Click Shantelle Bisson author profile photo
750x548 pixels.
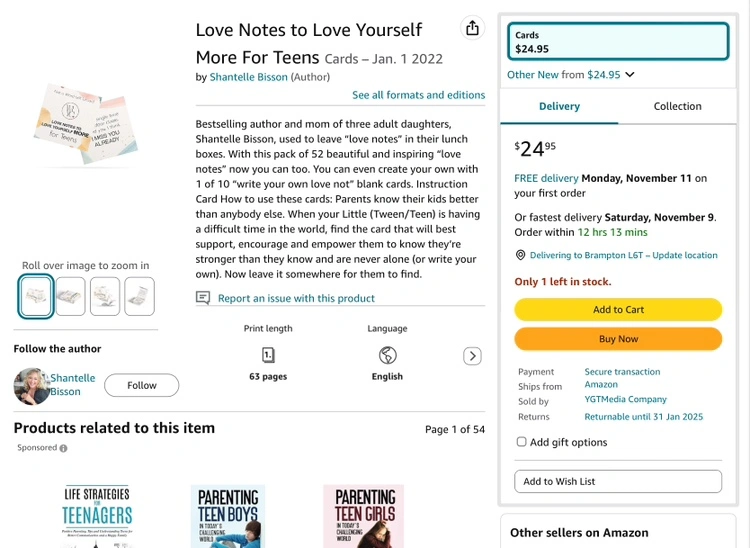point(32,386)
